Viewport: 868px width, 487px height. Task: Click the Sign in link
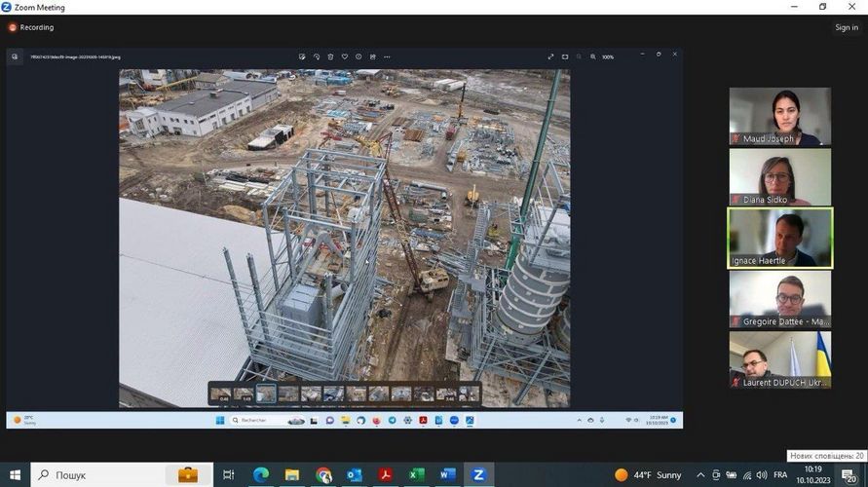point(846,27)
